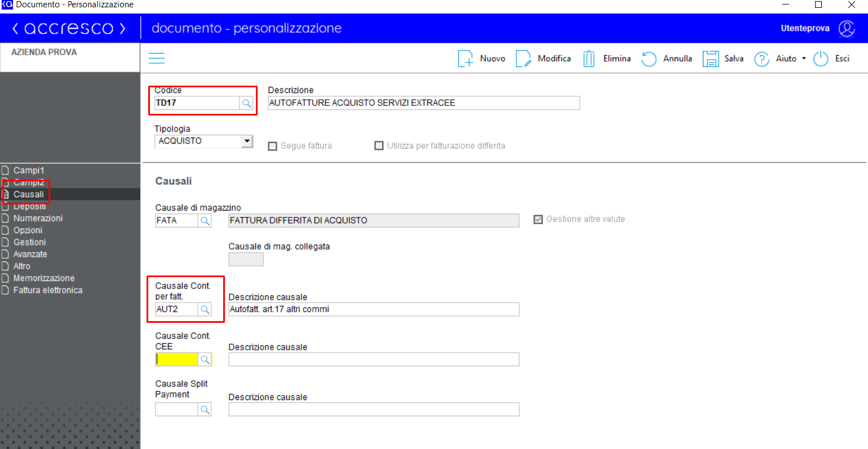Click the Annulla undo icon

coord(649,59)
